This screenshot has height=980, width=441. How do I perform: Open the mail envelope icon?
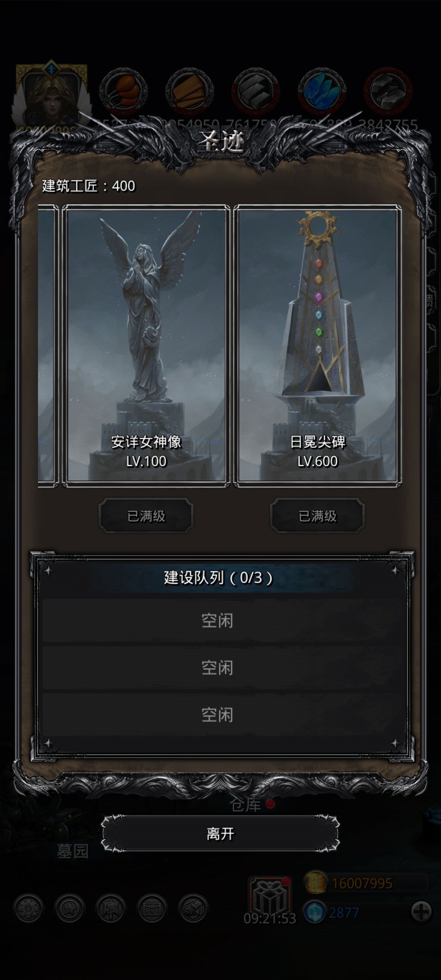pyautogui.click(x=152, y=909)
